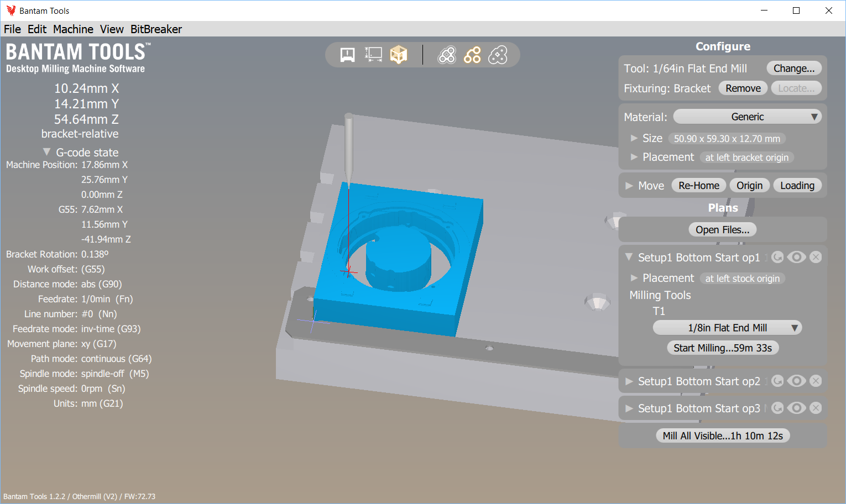Click the 3D preview cube icon
The width and height of the screenshot is (846, 504).
pos(399,54)
